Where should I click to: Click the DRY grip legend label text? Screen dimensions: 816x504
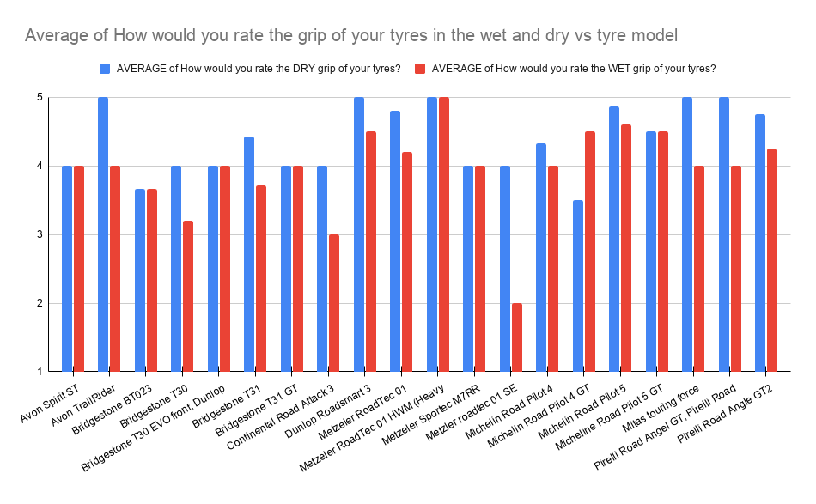coord(259,69)
